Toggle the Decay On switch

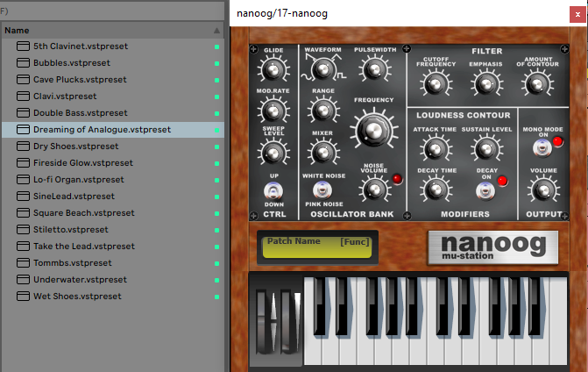point(485,190)
